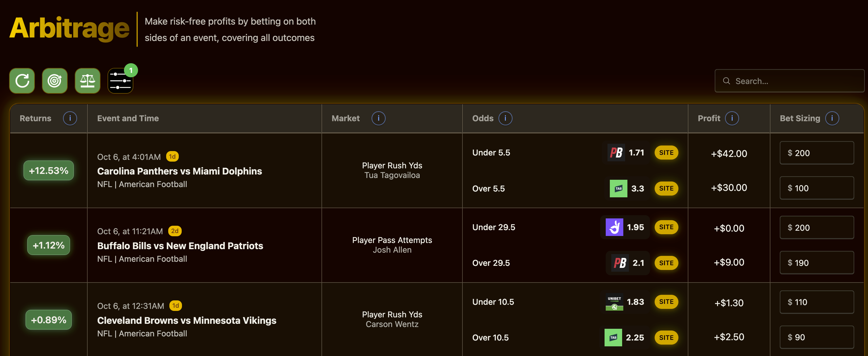
Task: Edit the $200 bet size for Under 5.5
Action: pos(816,153)
